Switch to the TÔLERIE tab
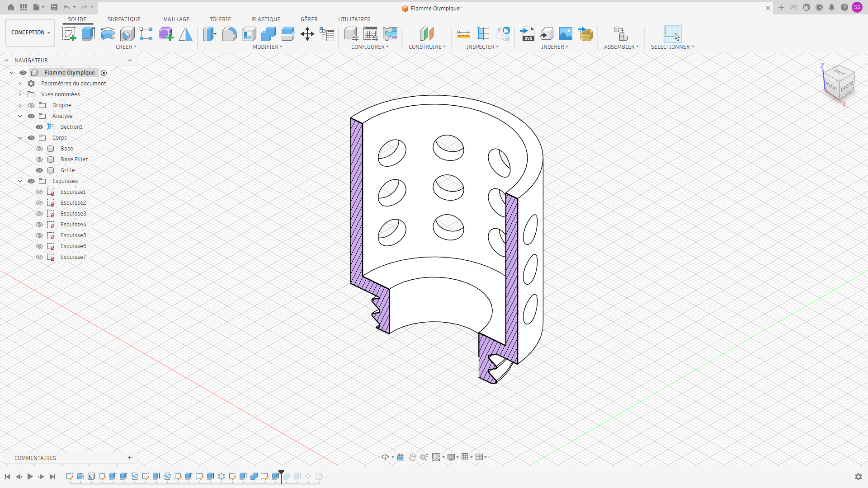The height and width of the screenshot is (488, 868). tap(220, 19)
